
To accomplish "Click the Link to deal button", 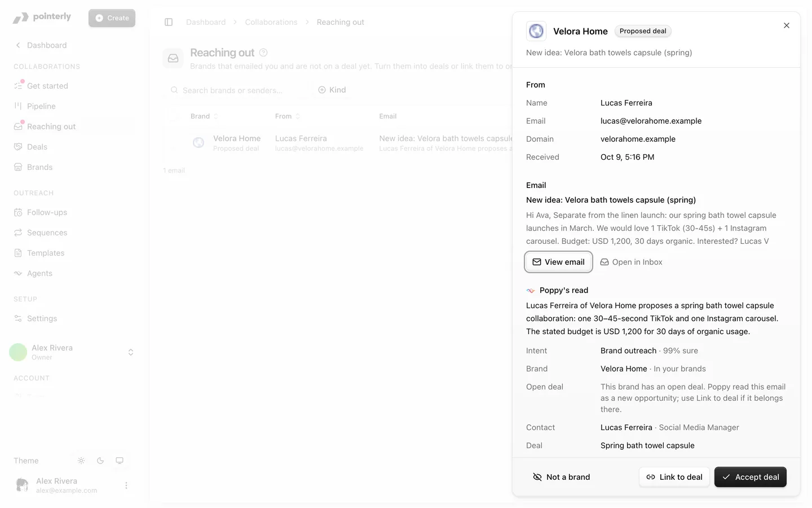I will [x=674, y=477].
